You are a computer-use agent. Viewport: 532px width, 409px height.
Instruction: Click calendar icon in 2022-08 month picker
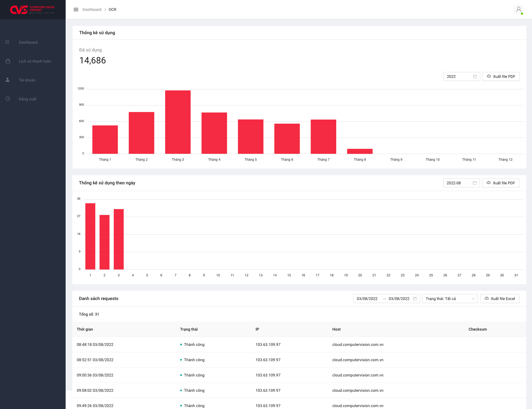[x=475, y=183]
